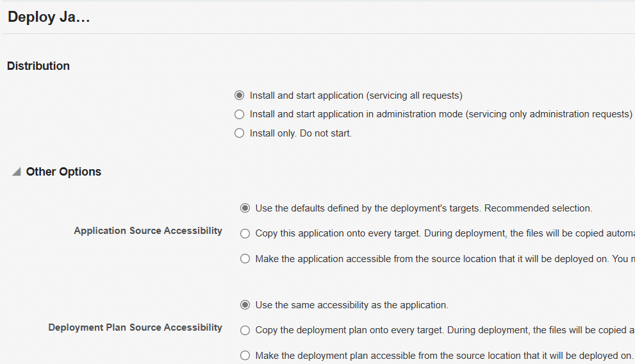This screenshot has width=635, height=364.
Task: Choose install in administration mode radio button
Action: tap(240, 114)
